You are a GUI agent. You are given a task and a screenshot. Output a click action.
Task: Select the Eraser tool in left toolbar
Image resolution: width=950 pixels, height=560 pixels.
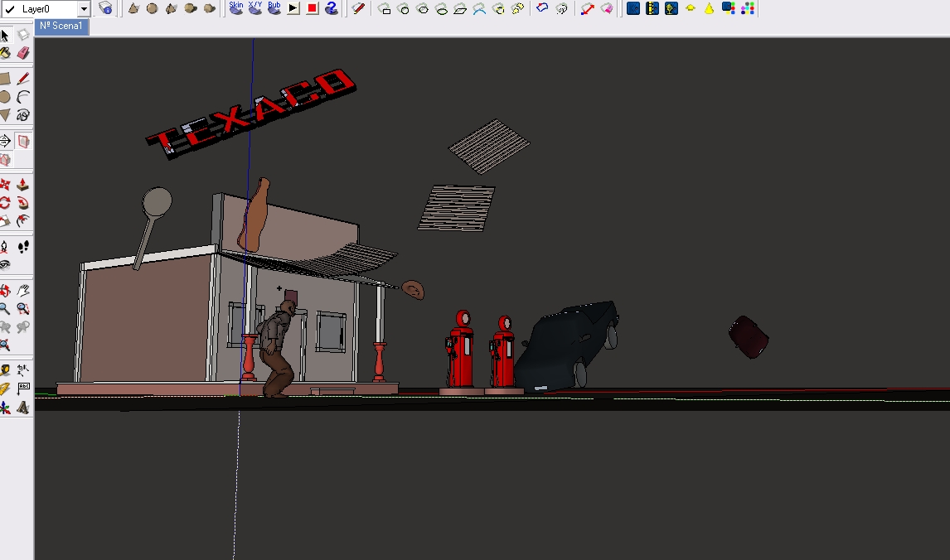[x=23, y=53]
